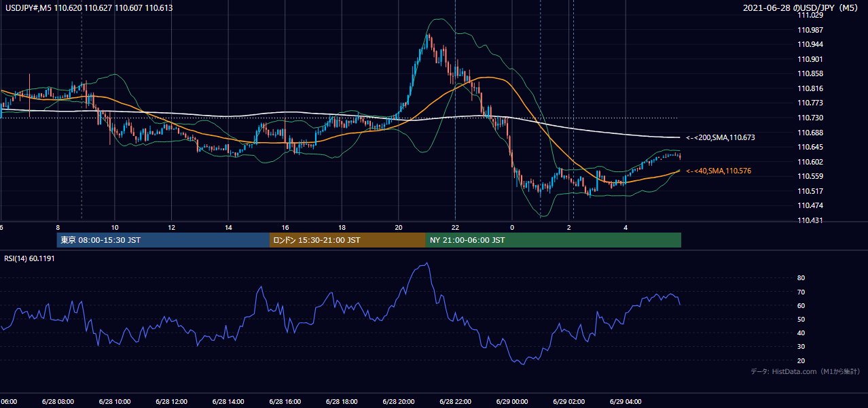
Task: Click the 110.901 price axis label
Action: tap(810, 59)
